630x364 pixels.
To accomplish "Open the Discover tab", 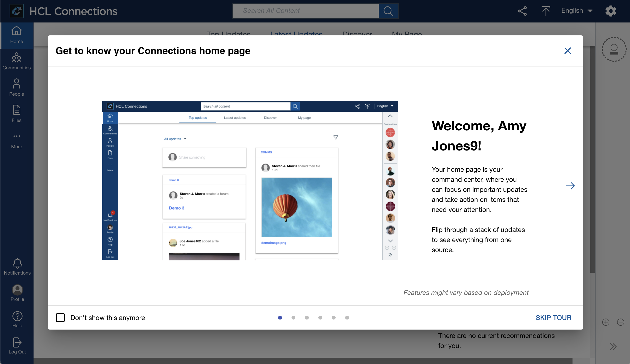I will pos(357,34).
